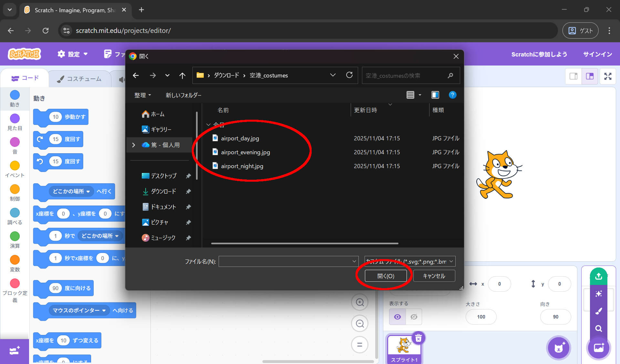620x364 pixels.
Task: Open the file dialog help icon
Action: pyautogui.click(x=452, y=95)
